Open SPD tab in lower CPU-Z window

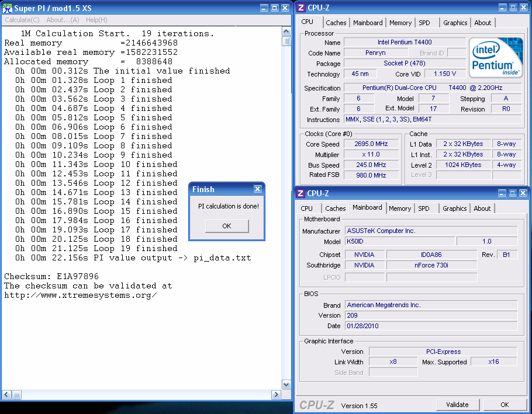[423, 208]
